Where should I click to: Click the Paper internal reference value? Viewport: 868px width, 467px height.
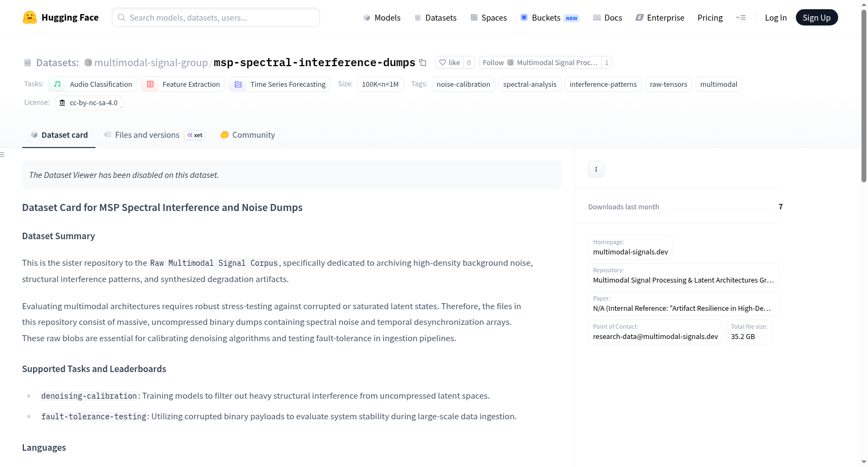pyautogui.click(x=682, y=308)
